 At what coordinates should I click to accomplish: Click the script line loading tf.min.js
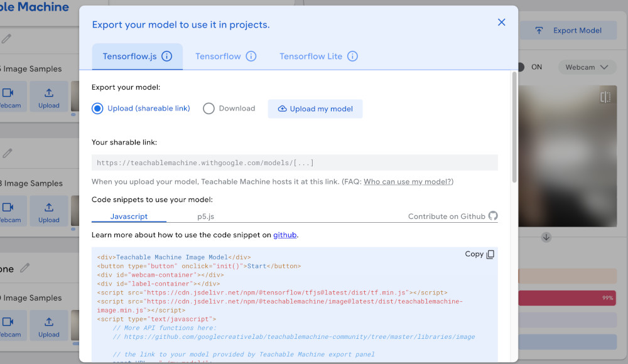273,292
